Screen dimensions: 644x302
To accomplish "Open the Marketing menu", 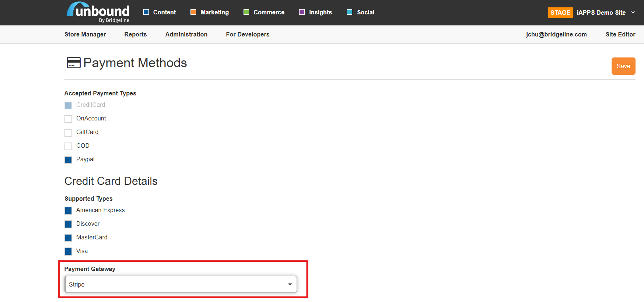I will coord(214,12).
